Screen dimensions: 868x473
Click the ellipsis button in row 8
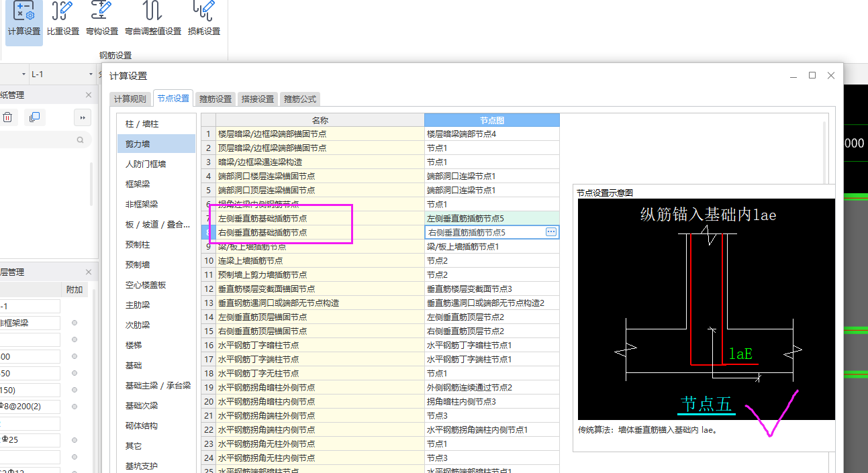click(x=551, y=232)
